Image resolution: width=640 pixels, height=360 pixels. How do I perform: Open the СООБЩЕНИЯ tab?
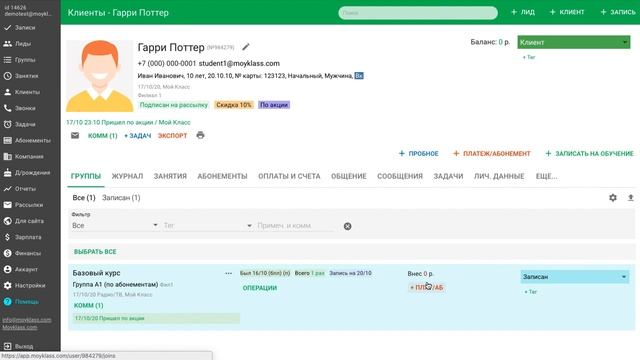click(400, 176)
